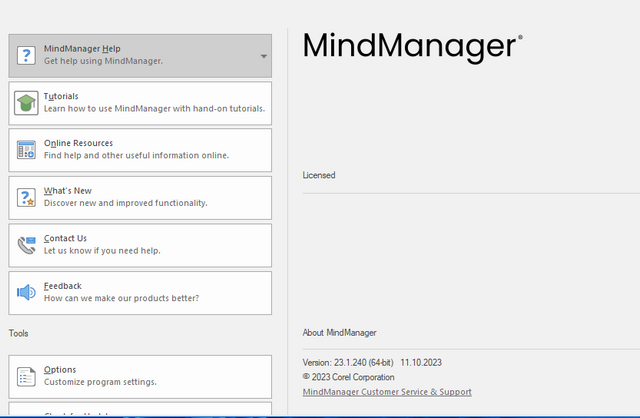This screenshot has height=418, width=640.
Task: Click the Contact Us phone icon
Action: coord(26,245)
